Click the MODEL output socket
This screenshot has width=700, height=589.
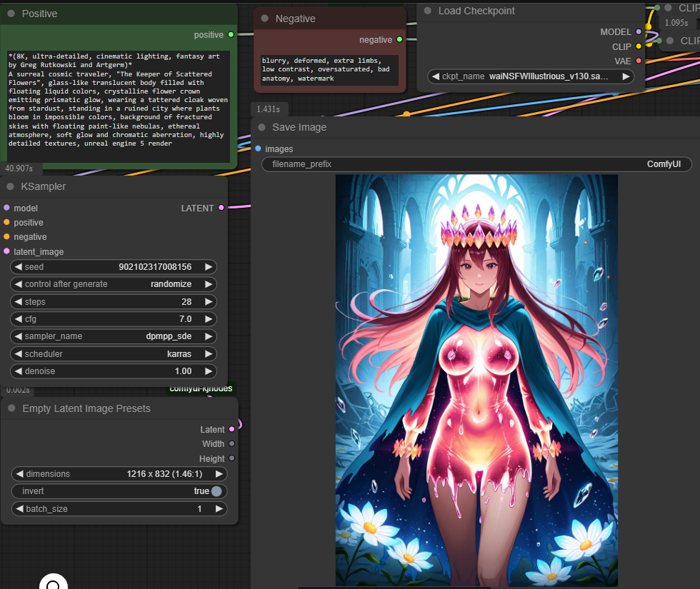click(x=639, y=31)
